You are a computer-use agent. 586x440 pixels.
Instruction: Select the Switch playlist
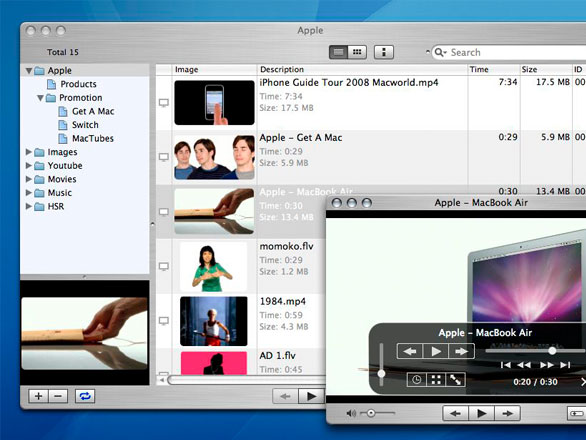[85, 125]
